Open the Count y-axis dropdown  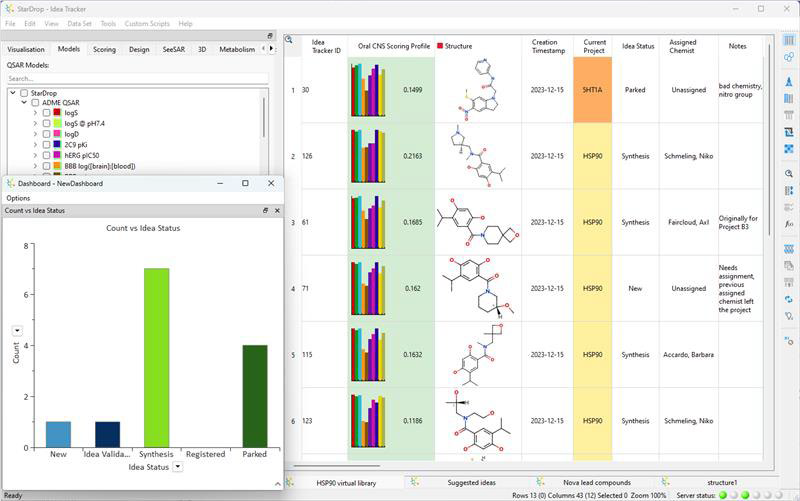[17, 330]
